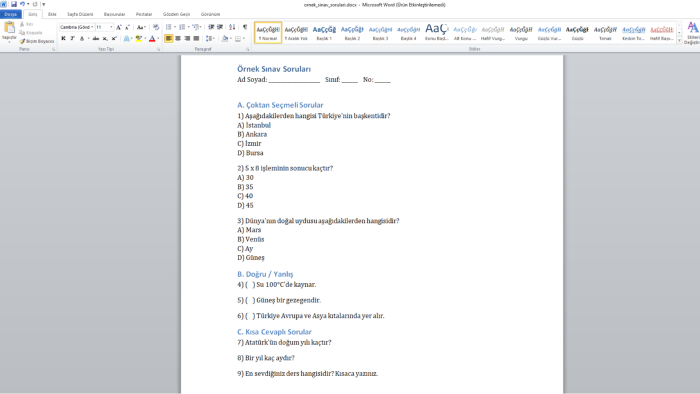Screen dimensions: 700x394
Task: Toggle paragraph marks display (¶)
Action: point(245,27)
